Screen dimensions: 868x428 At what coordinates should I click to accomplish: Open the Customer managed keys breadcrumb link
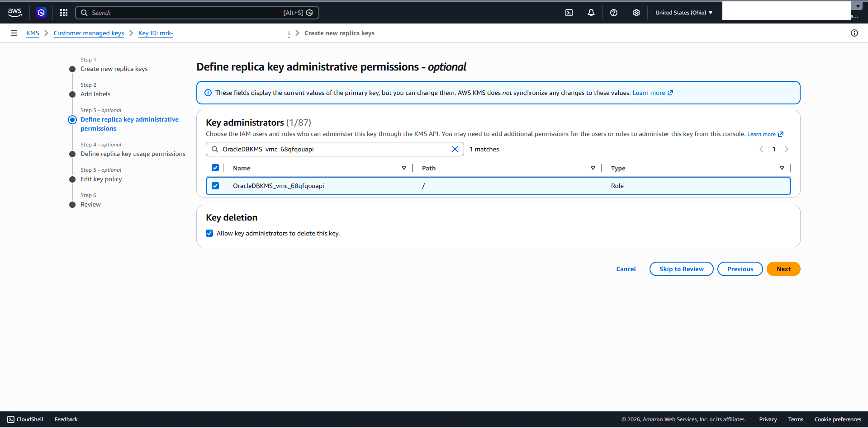88,33
